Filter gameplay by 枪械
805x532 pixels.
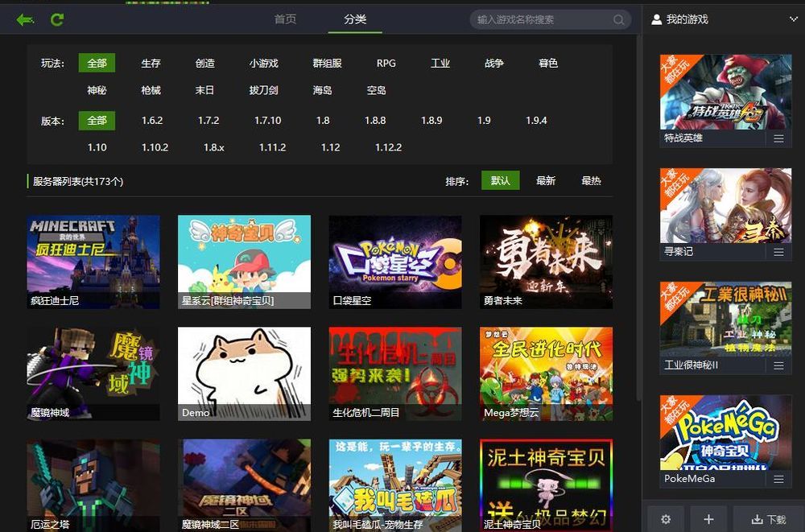coord(151,90)
